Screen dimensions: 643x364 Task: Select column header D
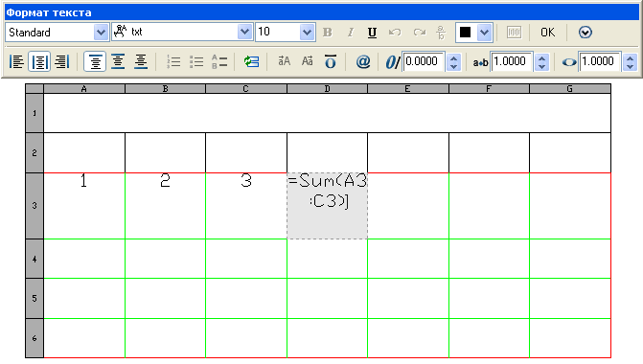pos(327,88)
